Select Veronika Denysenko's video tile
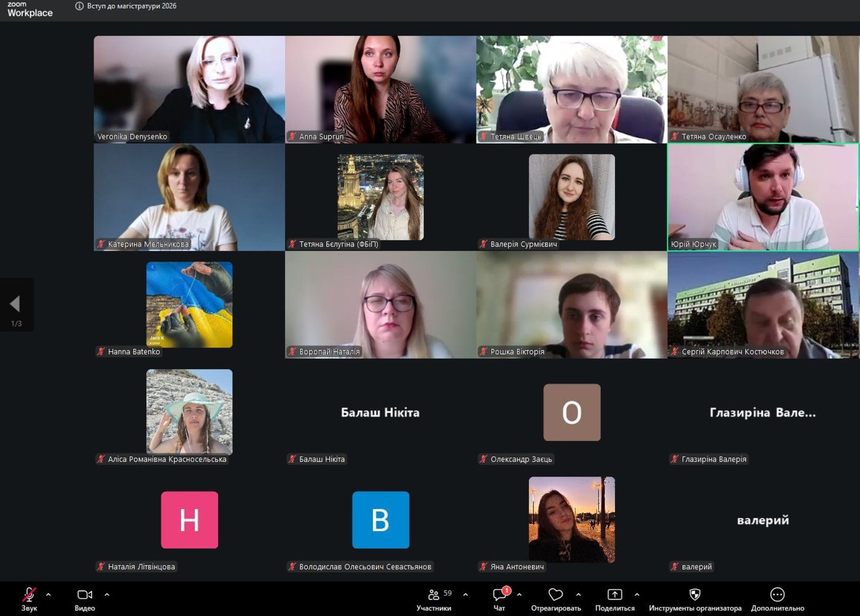The image size is (860, 616). pos(189,90)
